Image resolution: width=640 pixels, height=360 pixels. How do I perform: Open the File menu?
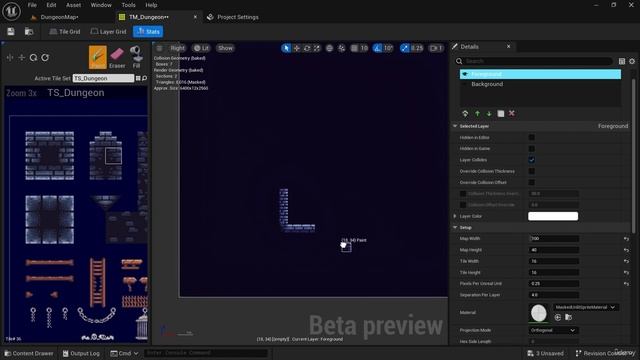coord(32,5)
